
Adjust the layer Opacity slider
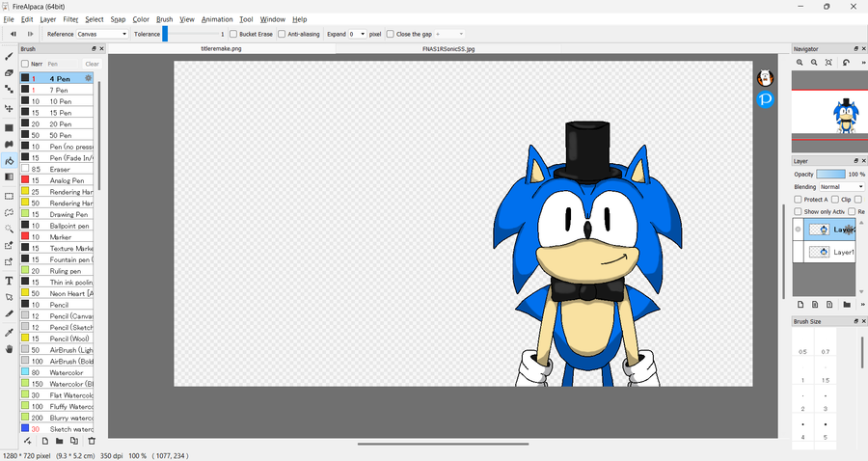pyautogui.click(x=830, y=174)
